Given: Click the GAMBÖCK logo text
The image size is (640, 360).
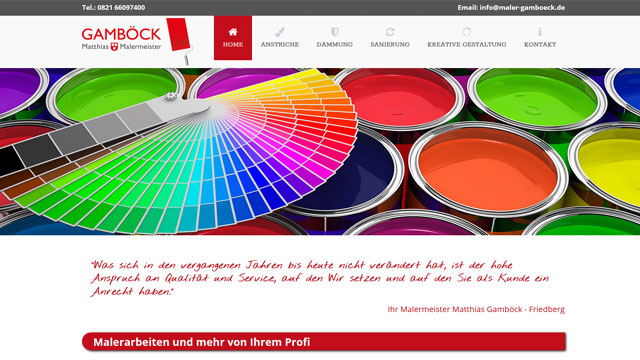Looking at the screenshot, I should click(121, 34).
